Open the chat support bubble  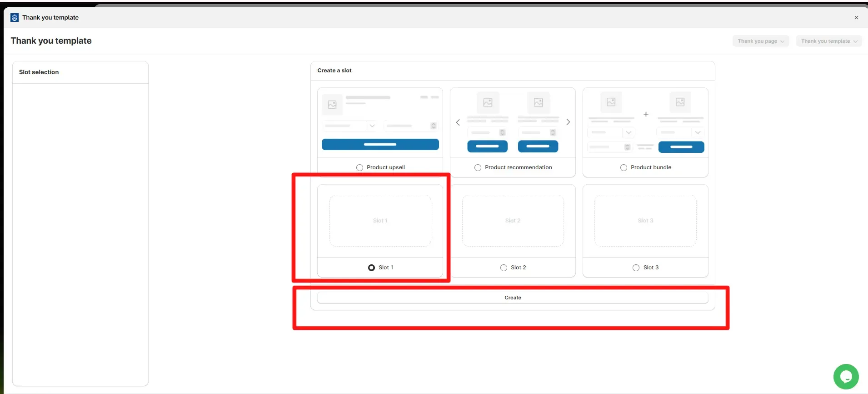click(x=846, y=376)
